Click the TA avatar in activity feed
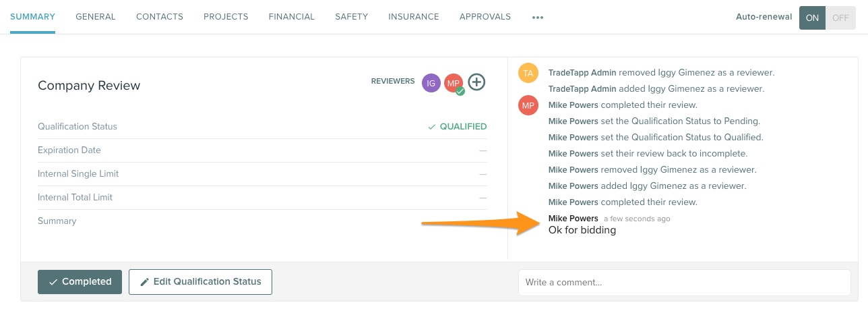 point(528,73)
